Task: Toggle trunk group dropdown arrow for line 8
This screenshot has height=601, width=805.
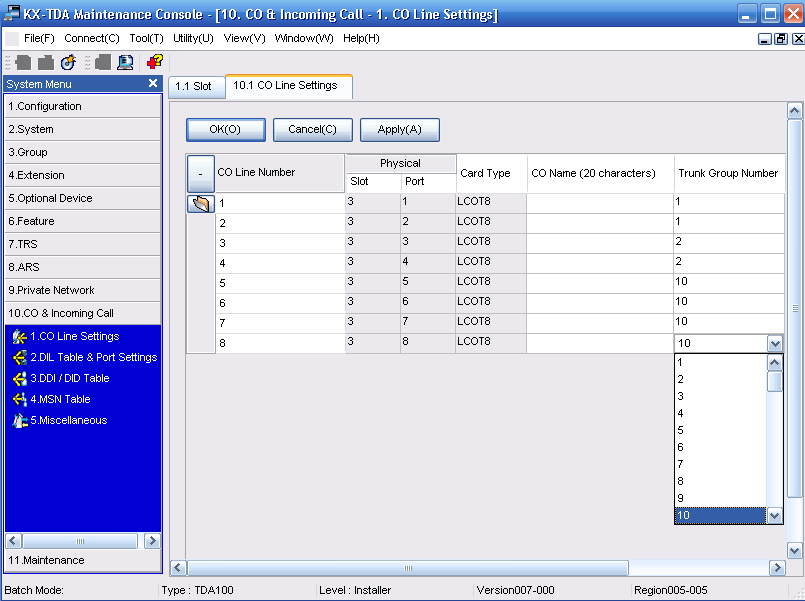Action: [x=775, y=343]
